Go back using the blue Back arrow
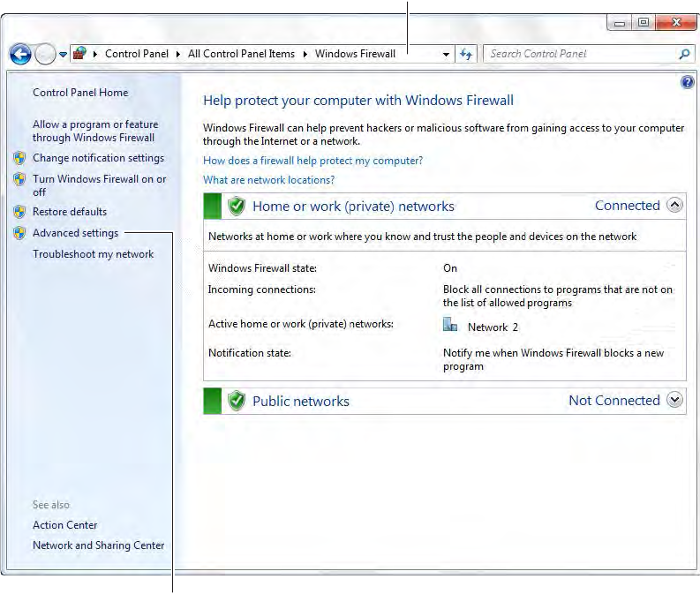 pos(20,55)
